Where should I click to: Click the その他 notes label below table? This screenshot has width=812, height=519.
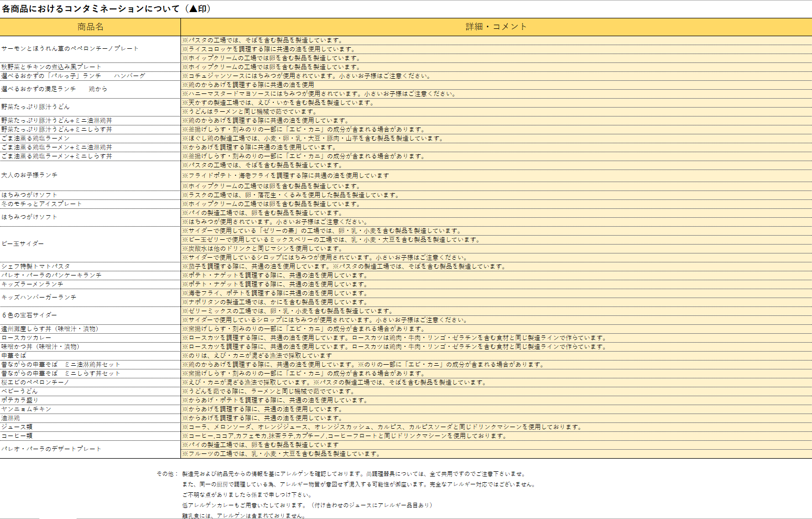point(167,474)
